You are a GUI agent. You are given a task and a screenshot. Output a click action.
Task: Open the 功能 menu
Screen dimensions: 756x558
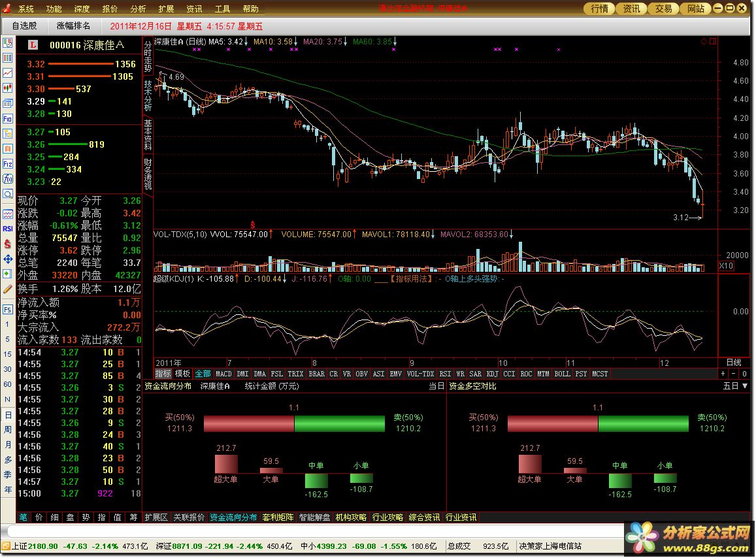coord(54,8)
